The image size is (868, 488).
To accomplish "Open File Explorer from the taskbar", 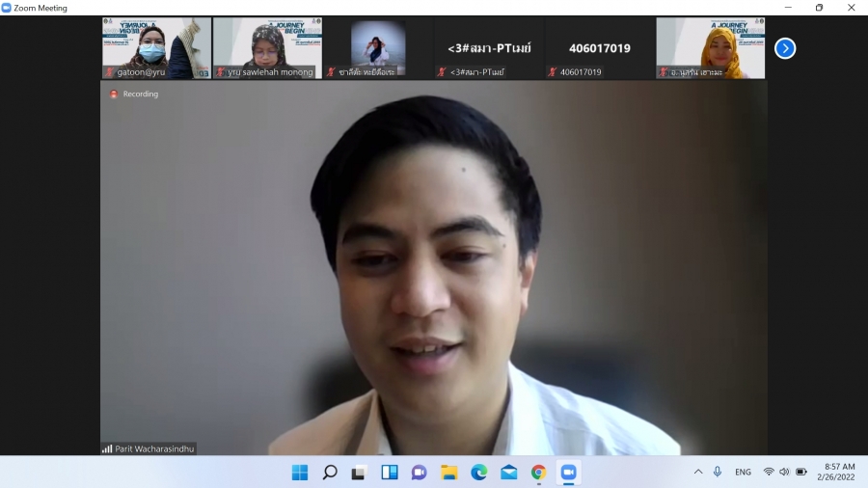I will 448,473.
